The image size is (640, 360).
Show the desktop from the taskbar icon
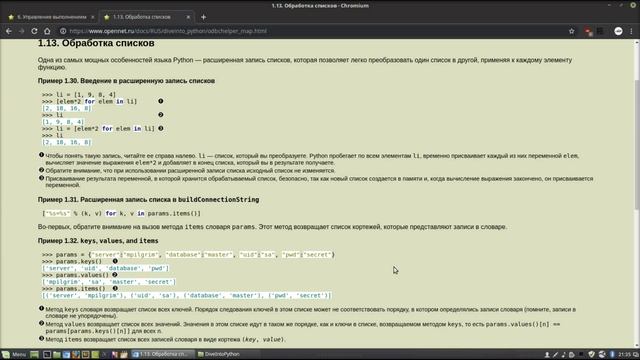point(34,354)
